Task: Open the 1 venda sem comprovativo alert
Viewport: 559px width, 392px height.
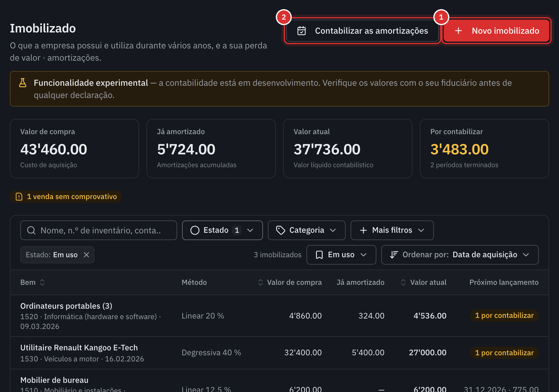Action: click(66, 197)
